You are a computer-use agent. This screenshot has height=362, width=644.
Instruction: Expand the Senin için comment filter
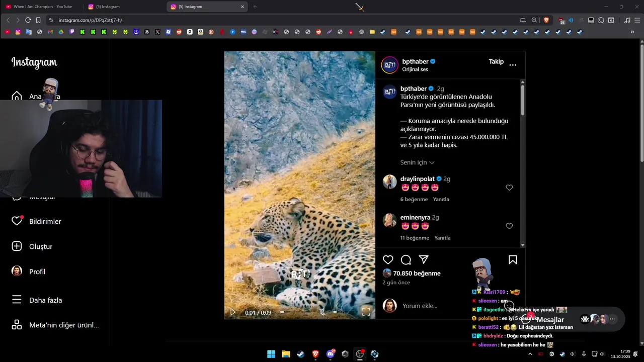tap(417, 162)
